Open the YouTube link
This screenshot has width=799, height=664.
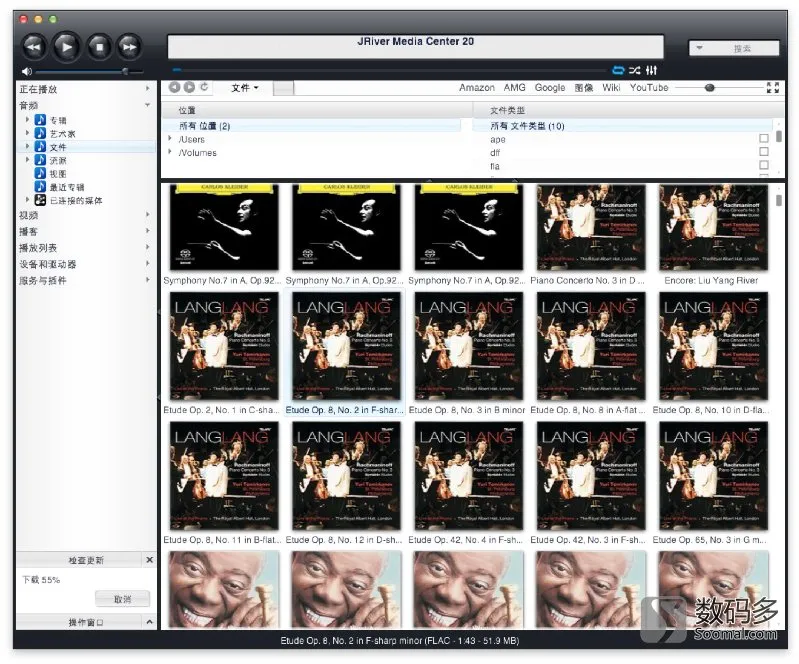click(x=649, y=88)
